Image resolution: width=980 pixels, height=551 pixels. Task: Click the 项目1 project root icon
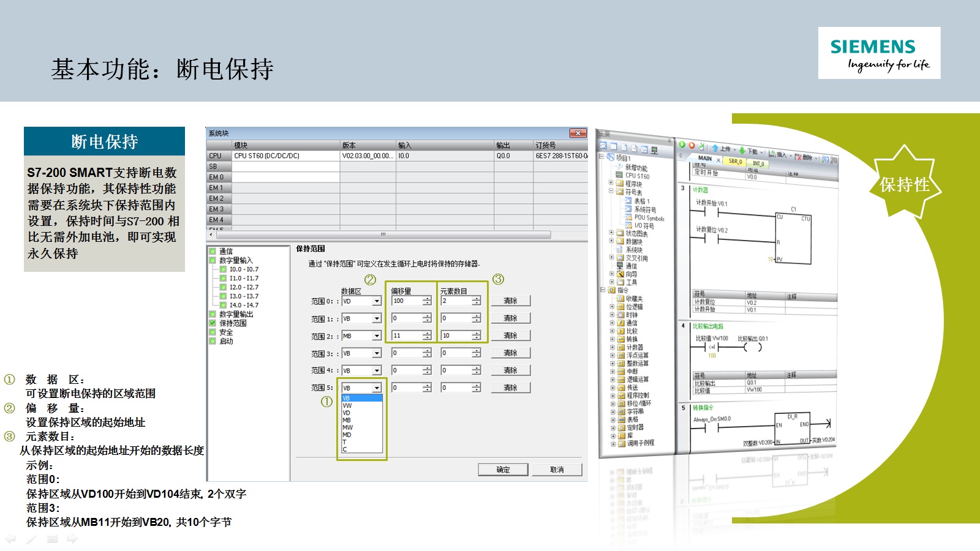[611, 157]
